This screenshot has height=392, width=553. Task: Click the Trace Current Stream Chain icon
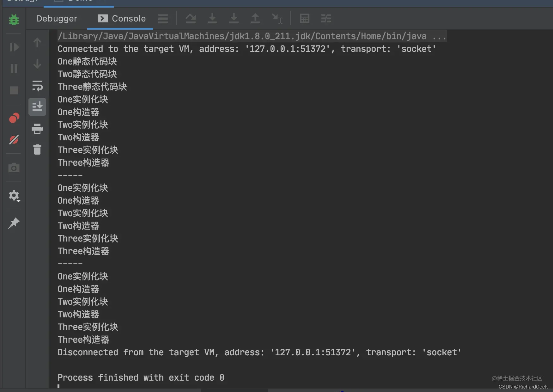[x=326, y=19]
